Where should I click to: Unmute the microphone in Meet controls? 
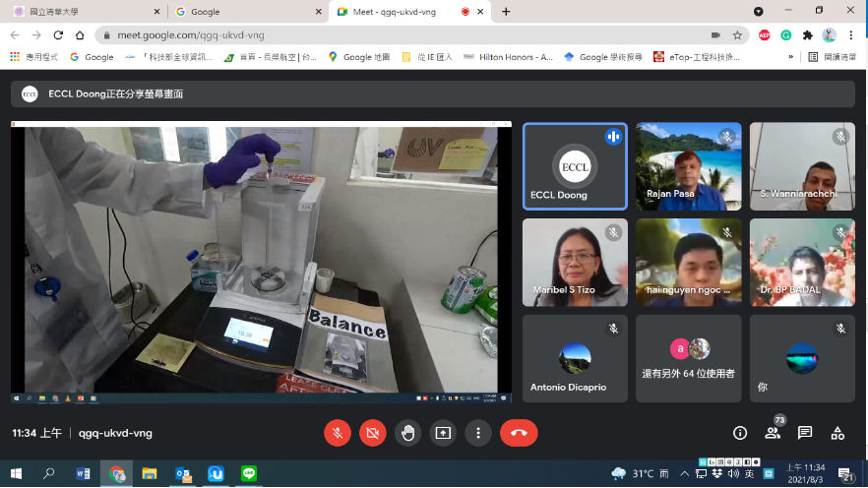(338, 433)
